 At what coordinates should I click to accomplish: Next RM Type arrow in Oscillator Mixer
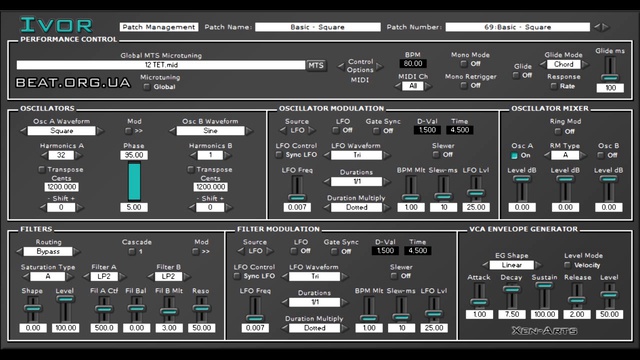pyautogui.click(x=584, y=156)
